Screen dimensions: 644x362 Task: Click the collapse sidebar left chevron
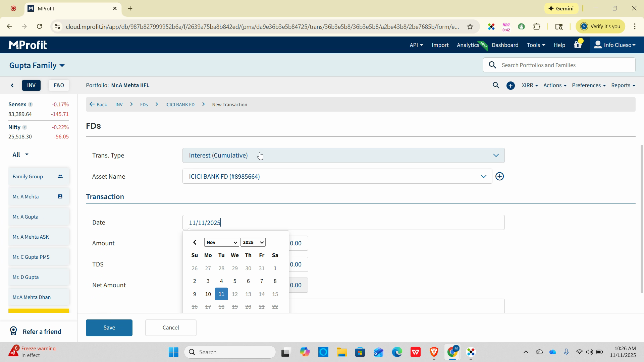click(12, 85)
